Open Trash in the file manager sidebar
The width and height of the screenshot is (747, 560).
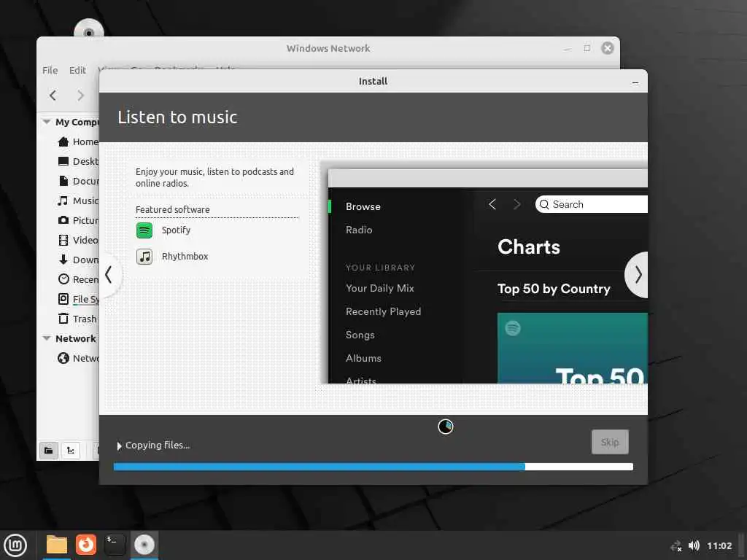coord(77,319)
